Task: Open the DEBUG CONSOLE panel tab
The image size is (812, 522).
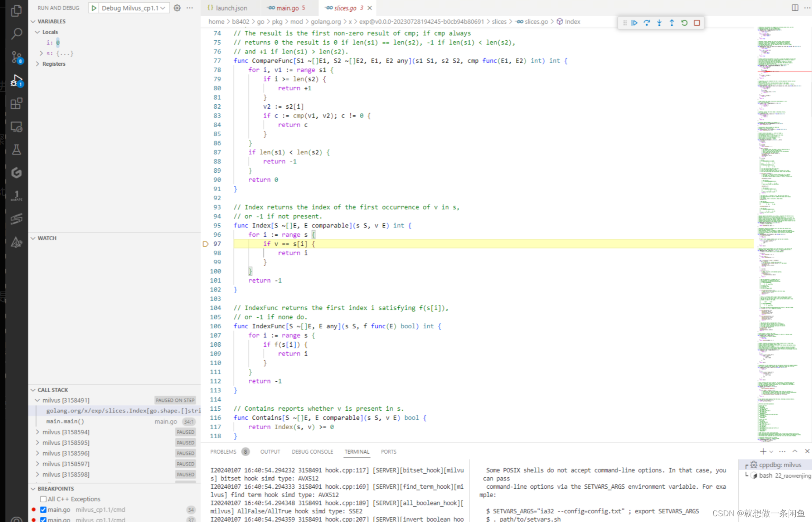Action: pyautogui.click(x=312, y=451)
